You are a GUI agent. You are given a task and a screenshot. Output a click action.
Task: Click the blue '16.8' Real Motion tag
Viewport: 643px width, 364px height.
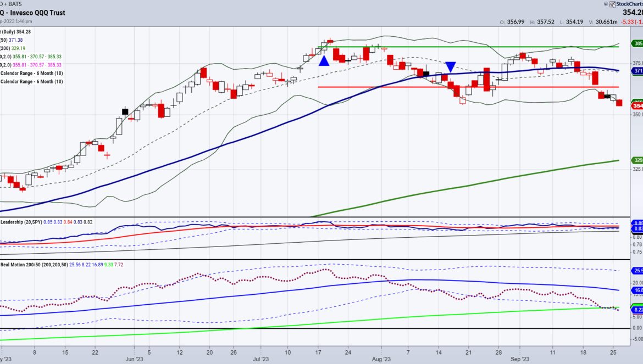pyautogui.click(x=638, y=290)
